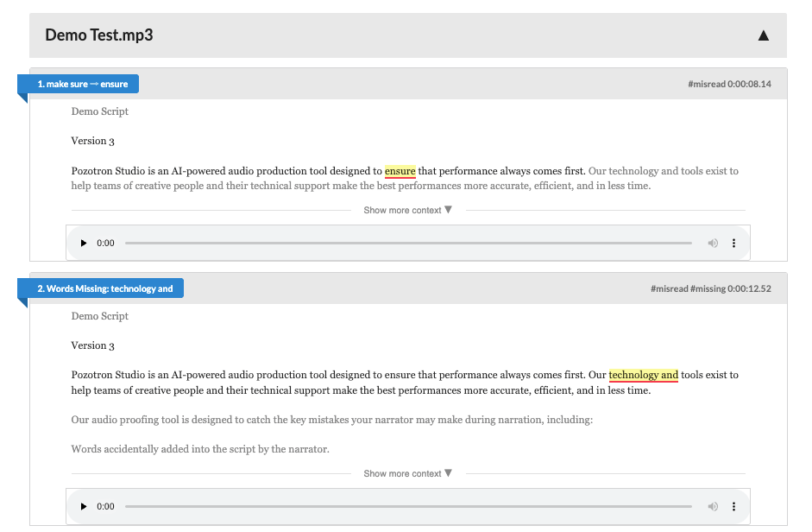Image resolution: width=812 pixels, height=532 pixels.
Task: Click the 'Version 3' text in second entry
Action: click(93, 345)
